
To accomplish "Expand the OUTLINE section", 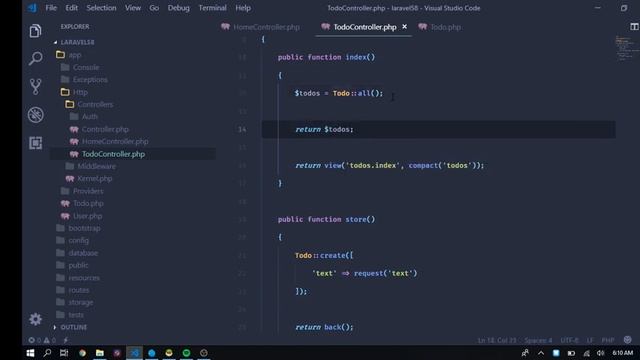I will 73,327.
